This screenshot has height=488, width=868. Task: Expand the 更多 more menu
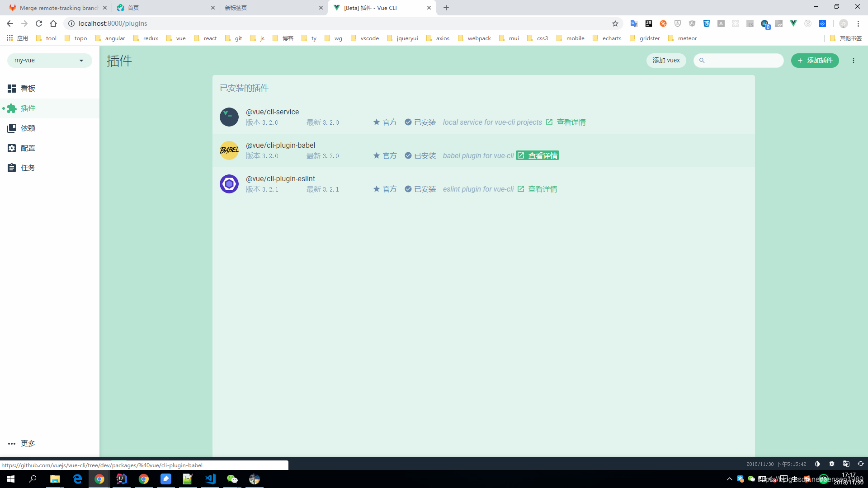pos(50,443)
